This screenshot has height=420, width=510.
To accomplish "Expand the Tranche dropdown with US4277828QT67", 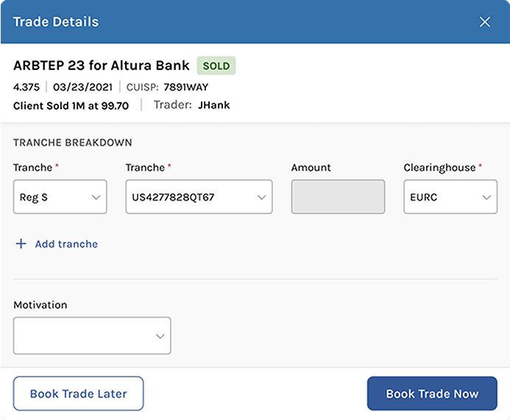I will (199, 197).
